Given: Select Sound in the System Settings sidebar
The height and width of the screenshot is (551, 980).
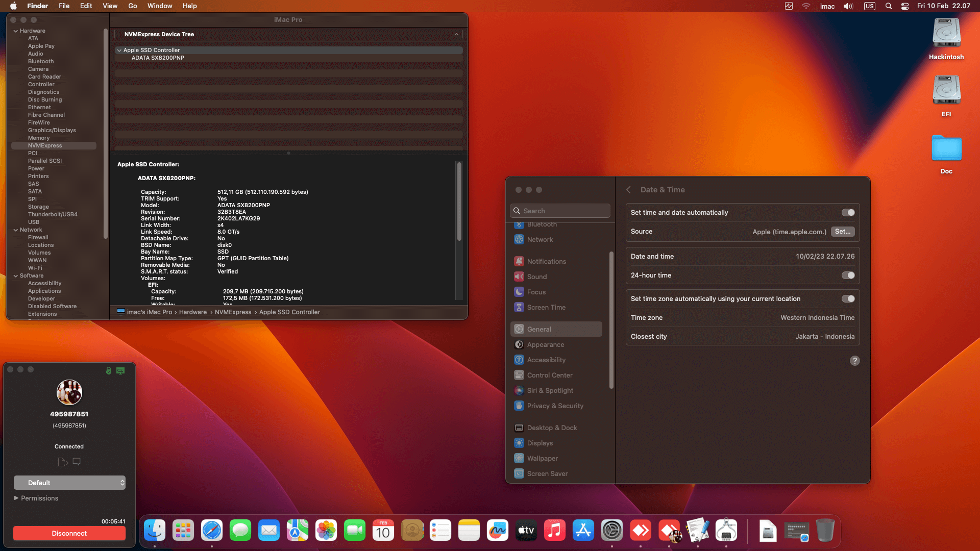Looking at the screenshot, I should pyautogui.click(x=537, y=276).
